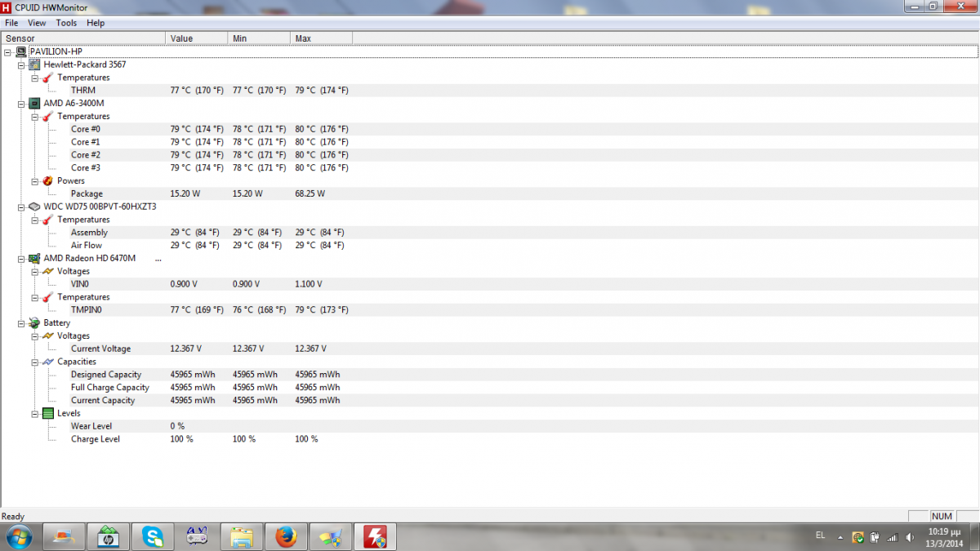This screenshot has height=551, width=980.
Task: Click the Ready status bar text
Action: 13,516
